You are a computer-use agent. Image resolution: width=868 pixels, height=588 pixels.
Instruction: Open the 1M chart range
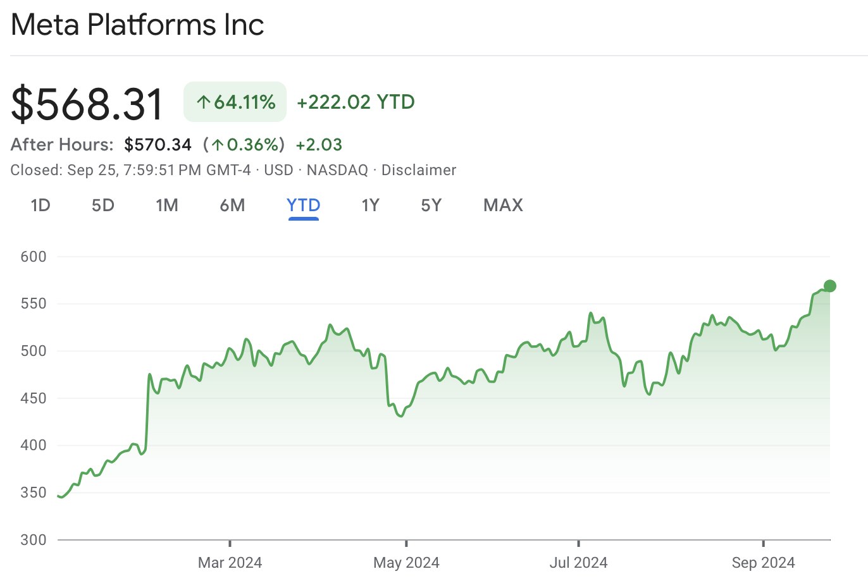(167, 205)
